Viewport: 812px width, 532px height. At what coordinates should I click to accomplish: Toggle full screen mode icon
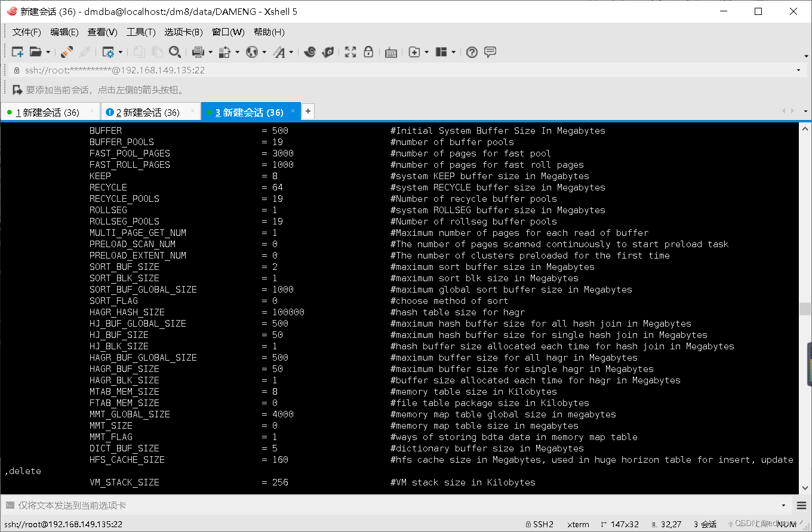click(x=350, y=53)
